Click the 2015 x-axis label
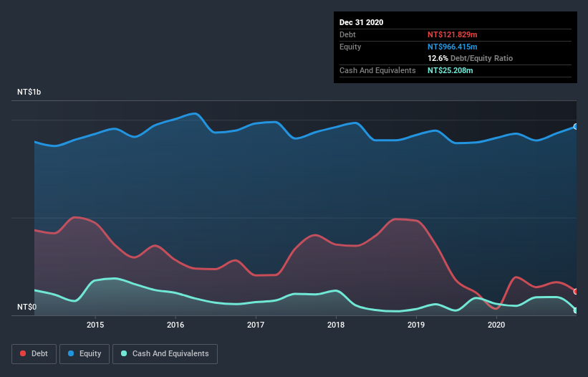588x377 pixels. point(95,325)
